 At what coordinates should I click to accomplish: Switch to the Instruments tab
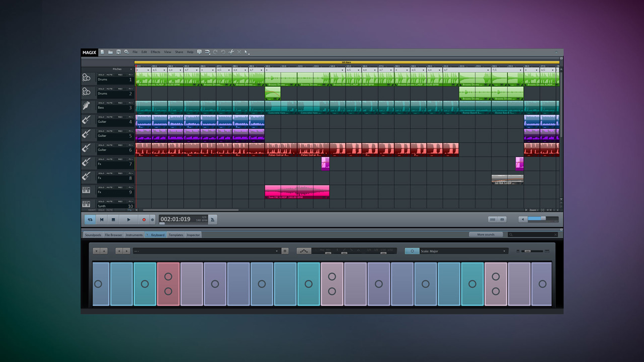pos(134,235)
